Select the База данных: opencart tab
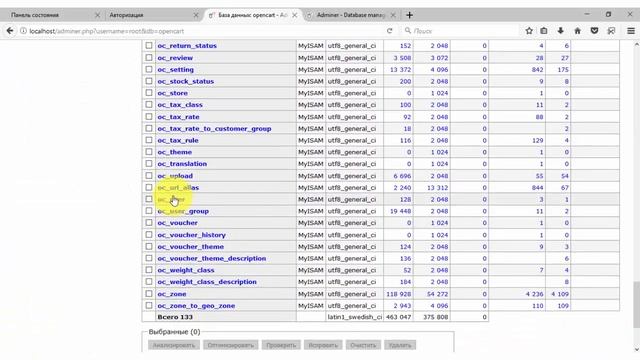The height and width of the screenshot is (360, 640). [252, 15]
